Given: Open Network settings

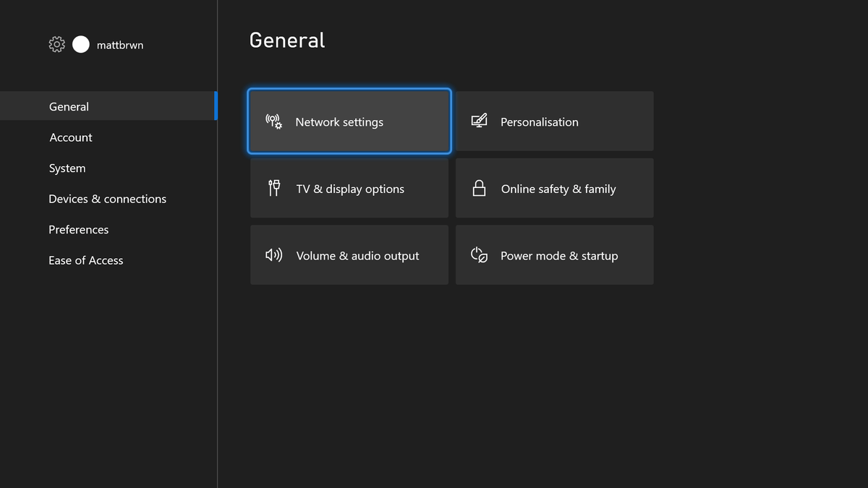Looking at the screenshot, I should pyautogui.click(x=349, y=121).
